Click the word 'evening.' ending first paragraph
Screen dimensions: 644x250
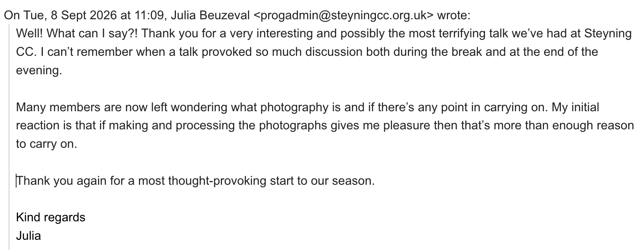[x=39, y=70]
